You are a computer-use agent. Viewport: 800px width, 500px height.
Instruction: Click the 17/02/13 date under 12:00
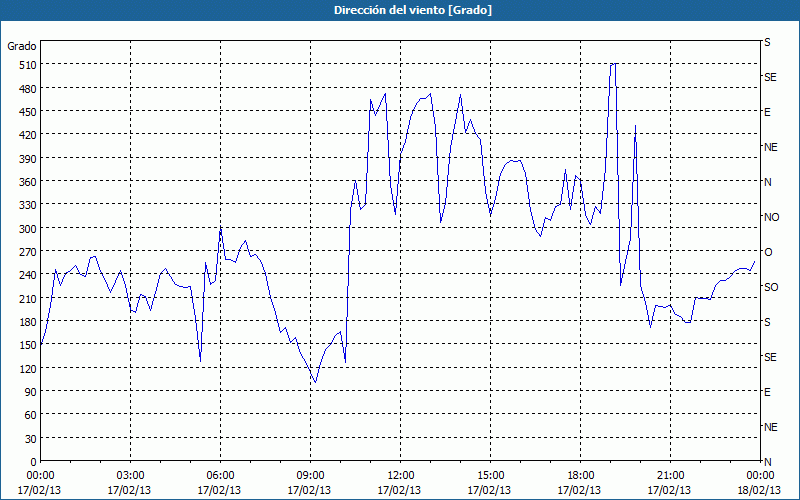[x=399, y=490]
